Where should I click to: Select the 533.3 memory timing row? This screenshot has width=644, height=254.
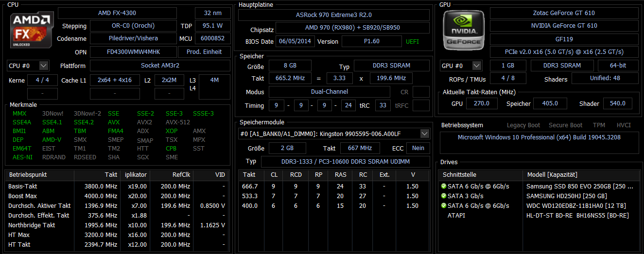(x=334, y=196)
